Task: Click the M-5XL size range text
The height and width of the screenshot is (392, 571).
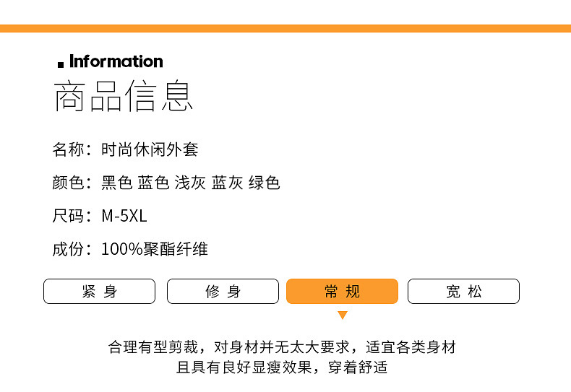Action: 124,216
